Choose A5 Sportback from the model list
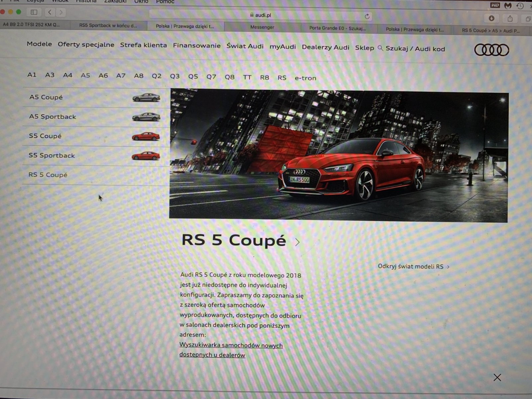 53,117
